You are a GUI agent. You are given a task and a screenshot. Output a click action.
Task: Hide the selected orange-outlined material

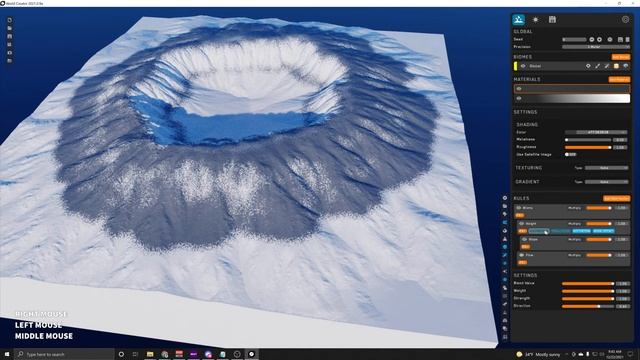click(x=519, y=89)
